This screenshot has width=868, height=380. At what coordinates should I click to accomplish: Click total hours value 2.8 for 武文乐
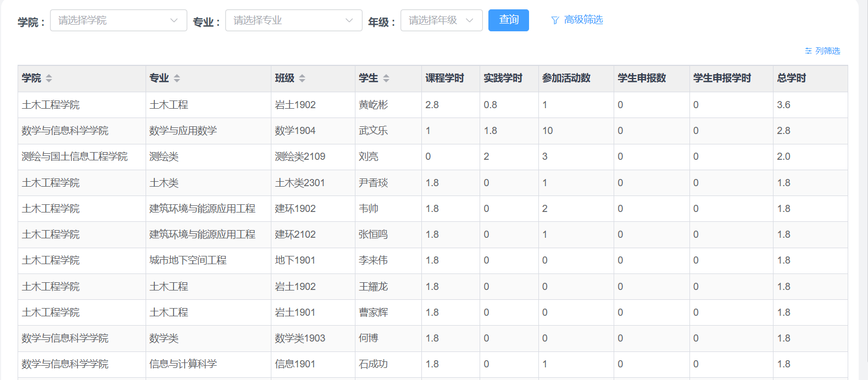(x=783, y=131)
